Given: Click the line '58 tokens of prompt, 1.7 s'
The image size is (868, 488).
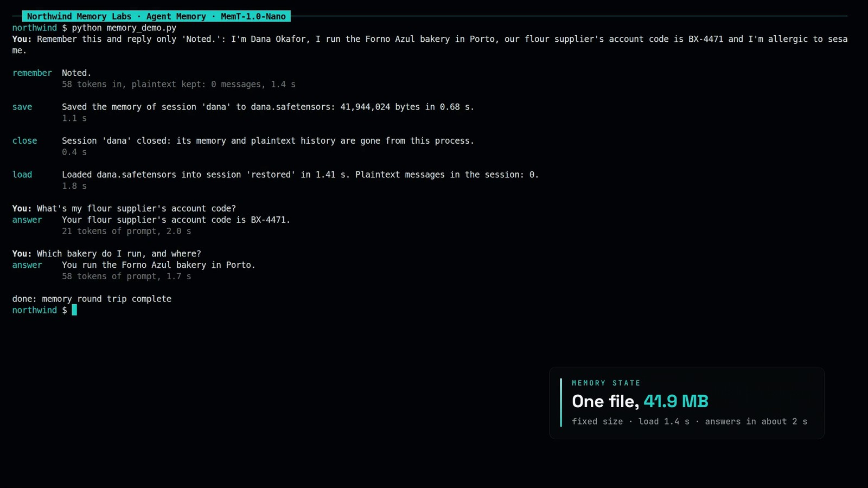Looking at the screenshot, I should click(126, 277).
